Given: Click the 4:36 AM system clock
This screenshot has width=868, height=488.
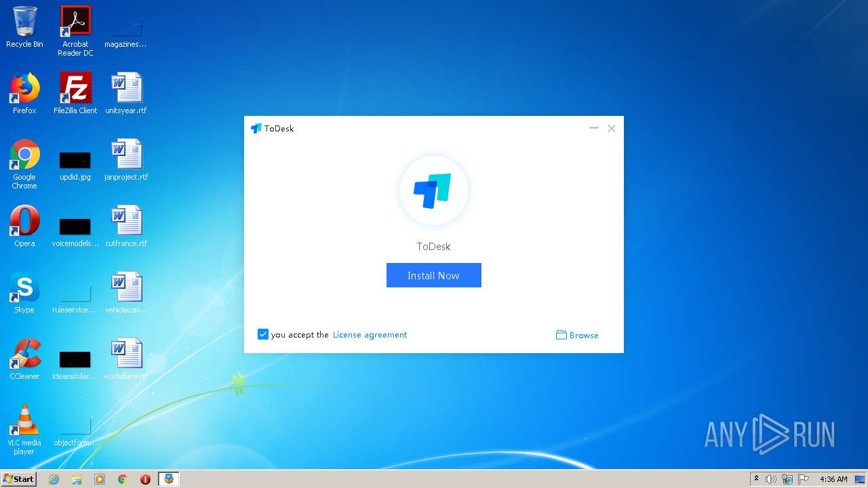Looking at the screenshot, I should point(833,479).
